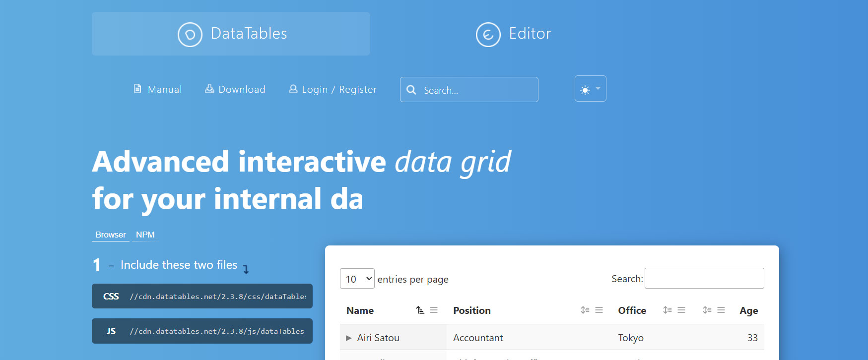Click the age 33 cell
The image size is (868, 360).
tap(752, 338)
